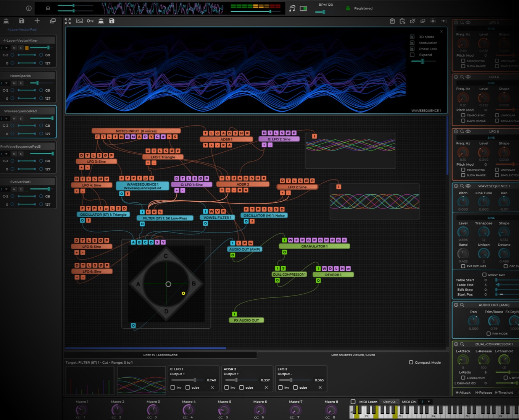Viewport: 519px width, 420px height.
Task: Open the SINE selector in WAVESEQUENCE 1 panel
Action: pos(491,218)
